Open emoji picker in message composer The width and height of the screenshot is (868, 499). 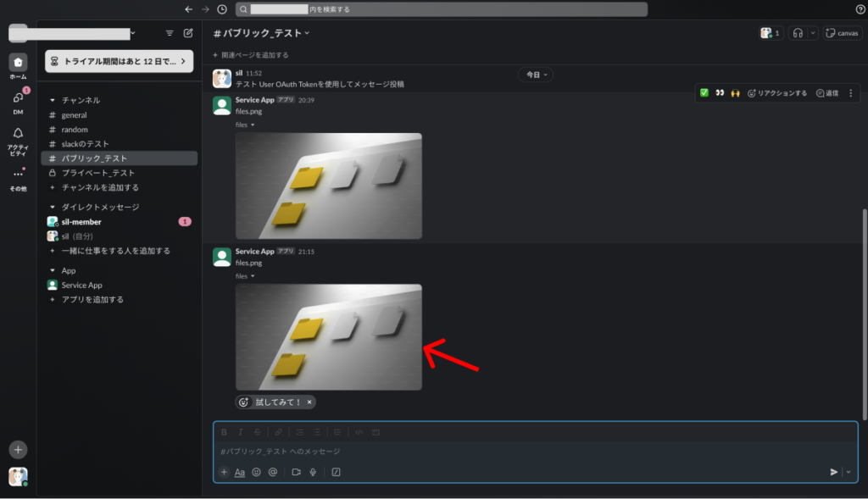pyautogui.click(x=256, y=472)
